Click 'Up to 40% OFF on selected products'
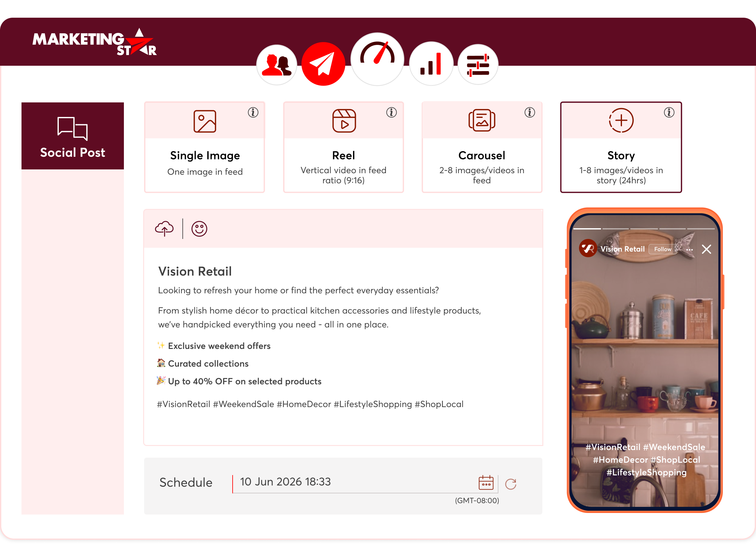The width and height of the screenshot is (756, 555). (x=245, y=382)
